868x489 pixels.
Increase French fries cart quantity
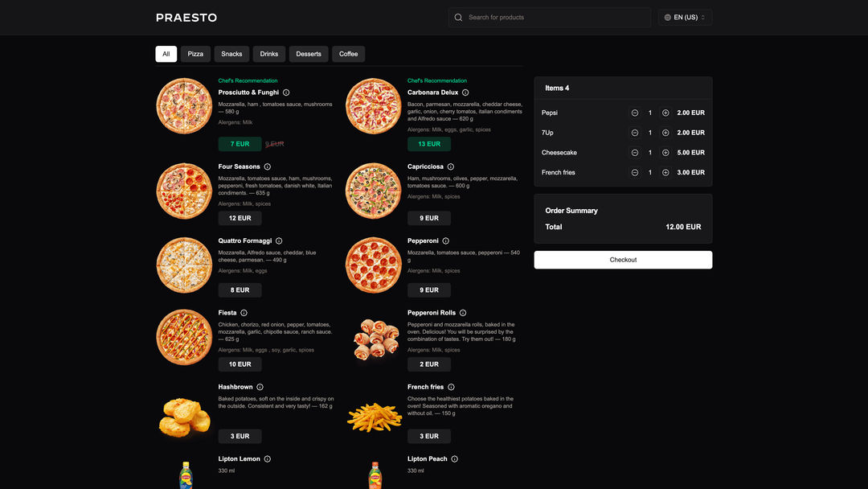coord(666,173)
